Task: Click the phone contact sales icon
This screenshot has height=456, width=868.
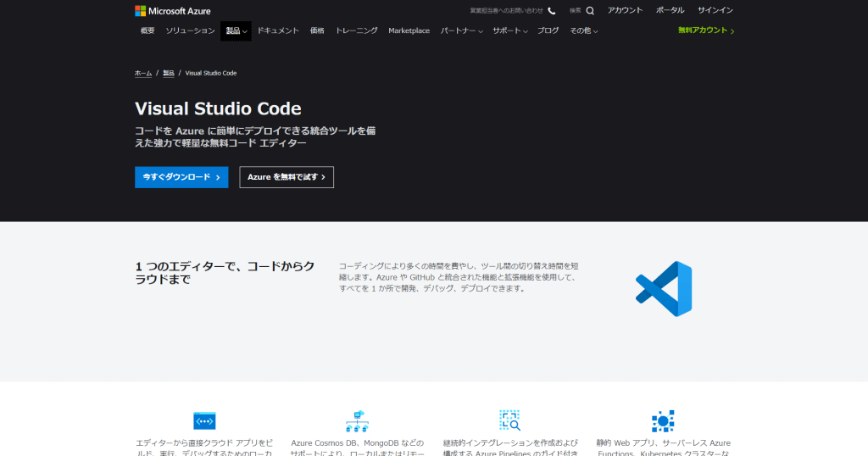Action: (551, 10)
